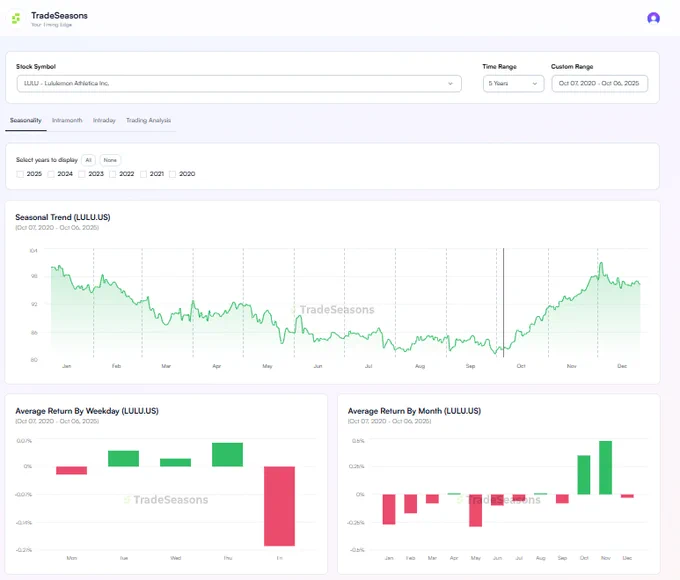Screen dimensions: 680x580
Task: Expand the Stock Symbol chevron arrow
Action: [450, 84]
